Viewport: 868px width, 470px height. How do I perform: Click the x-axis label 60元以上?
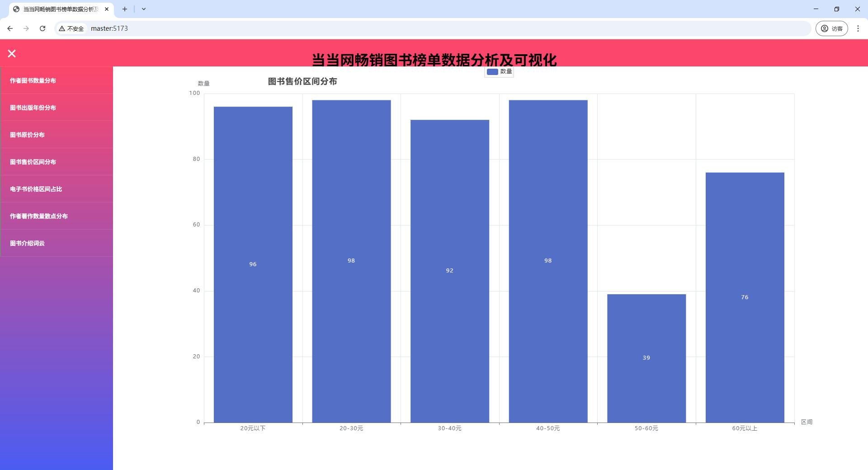pyautogui.click(x=745, y=428)
